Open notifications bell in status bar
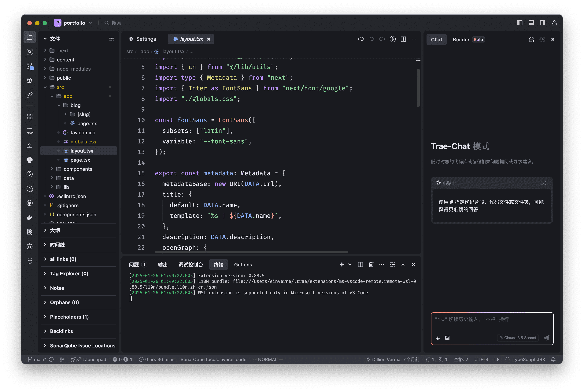Screen dimensions: 584x392 pos(553,359)
